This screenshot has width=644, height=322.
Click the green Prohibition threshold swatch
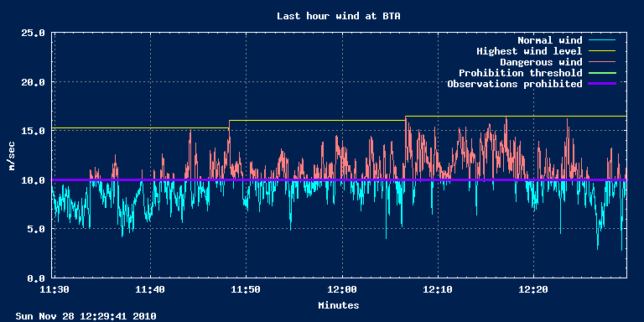coord(602,73)
